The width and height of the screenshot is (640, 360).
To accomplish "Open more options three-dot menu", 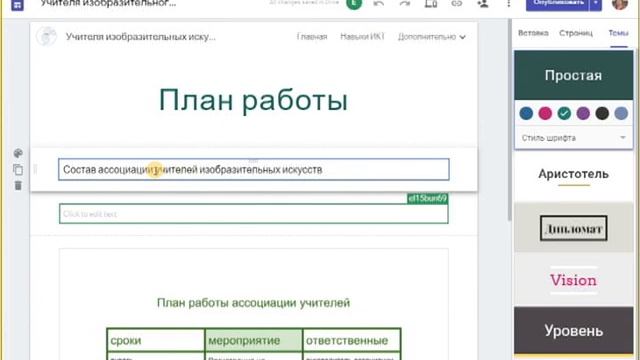I will point(509,4).
